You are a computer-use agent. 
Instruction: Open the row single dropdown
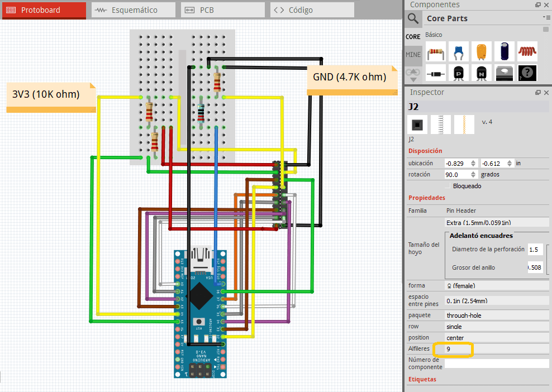coord(496,326)
